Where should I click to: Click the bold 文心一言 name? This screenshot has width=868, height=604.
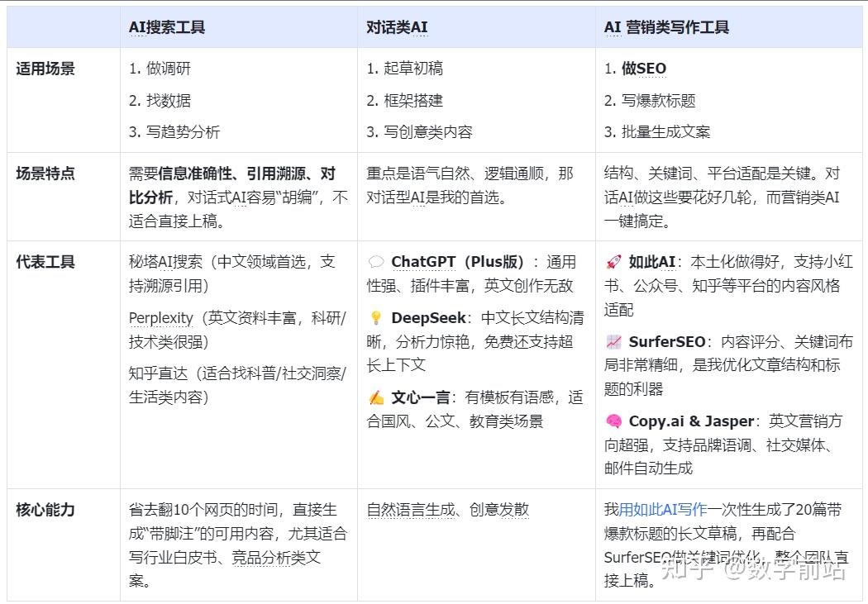point(420,397)
